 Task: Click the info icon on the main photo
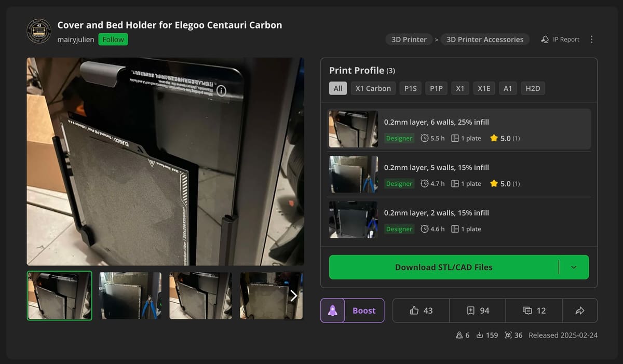pyautogui.click(x=222, y=91)
